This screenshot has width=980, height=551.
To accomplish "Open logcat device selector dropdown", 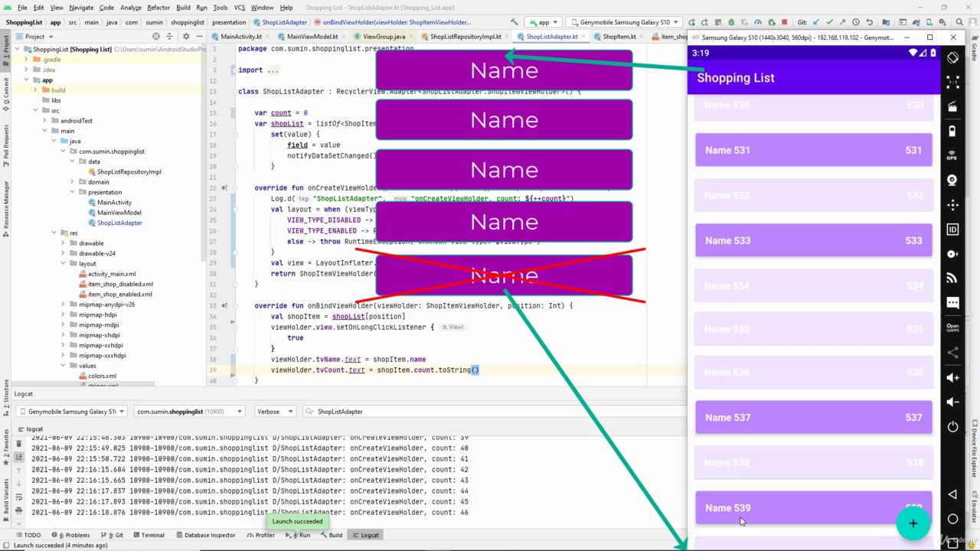I will [x=71, y=412].
